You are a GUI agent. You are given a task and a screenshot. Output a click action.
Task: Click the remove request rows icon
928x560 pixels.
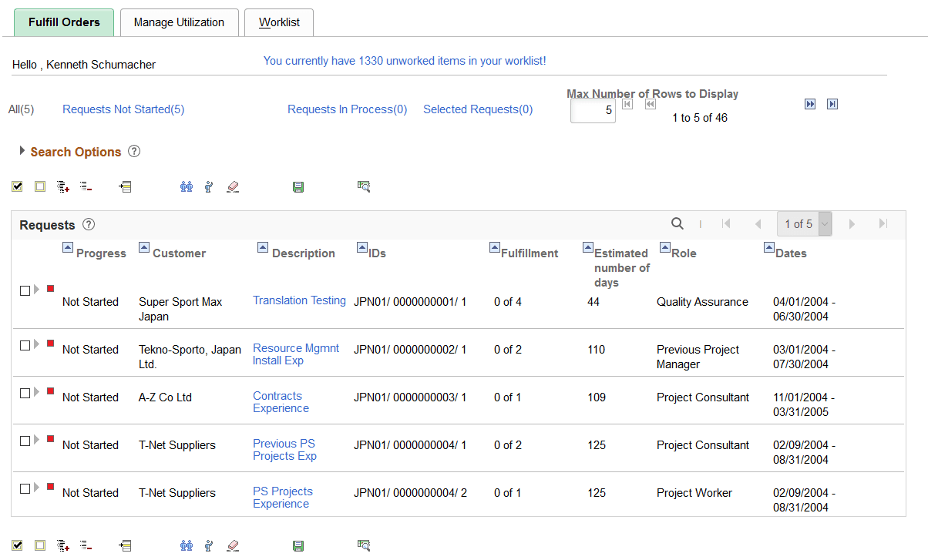coord(86,186)
